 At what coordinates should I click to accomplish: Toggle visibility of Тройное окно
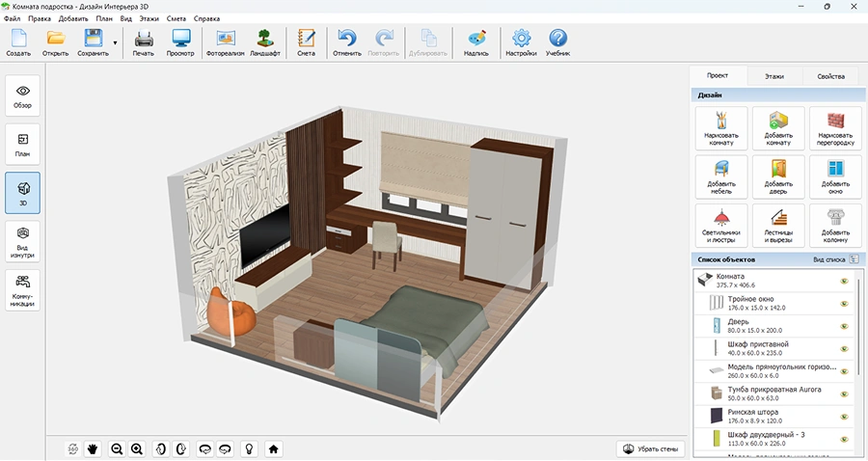pos(843,304)
